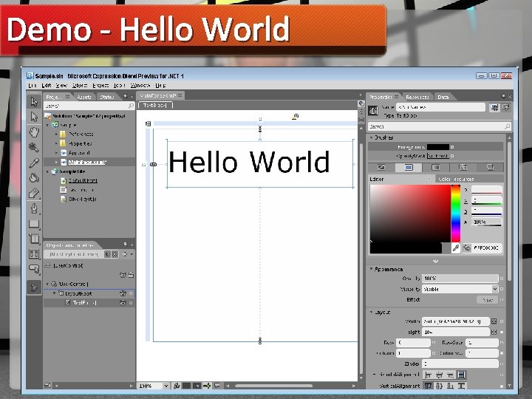The width and height of the screenshot is (532, 399).
Task: Select the Direct Selection tool
Action: 34,117
